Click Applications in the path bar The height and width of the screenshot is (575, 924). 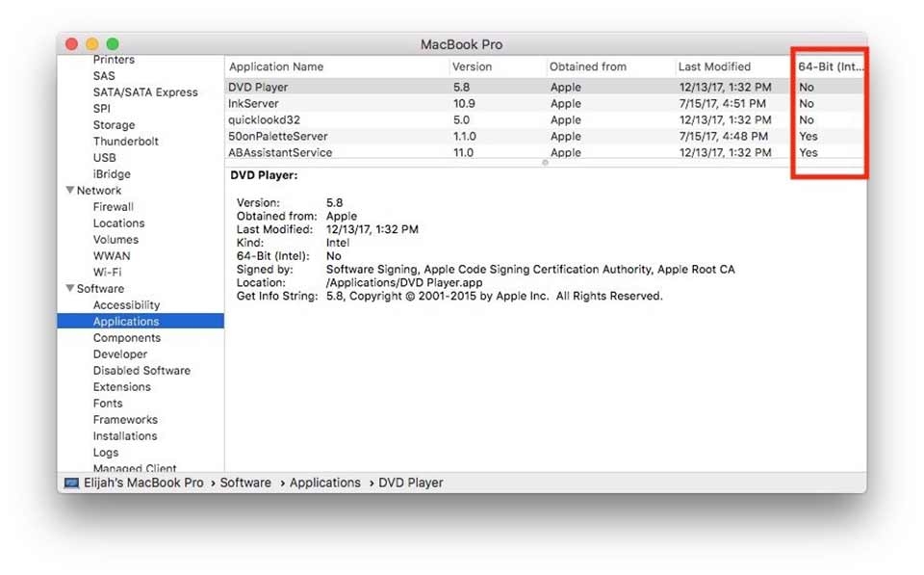[324, 483]
